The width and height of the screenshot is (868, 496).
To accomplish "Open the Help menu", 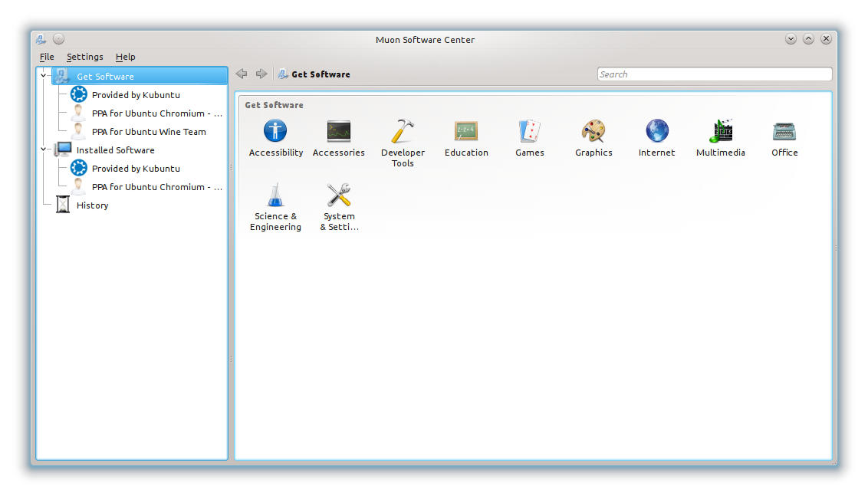I will click(x=125, y=57).
